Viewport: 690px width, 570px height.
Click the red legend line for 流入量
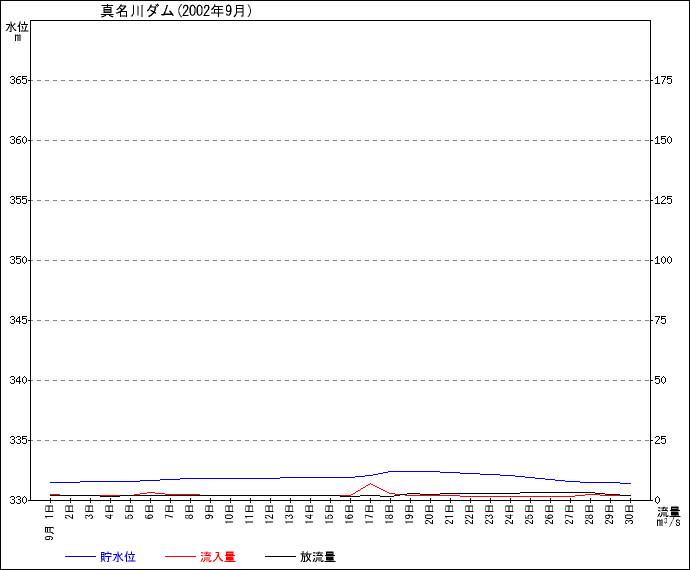(x=180, y=556)
